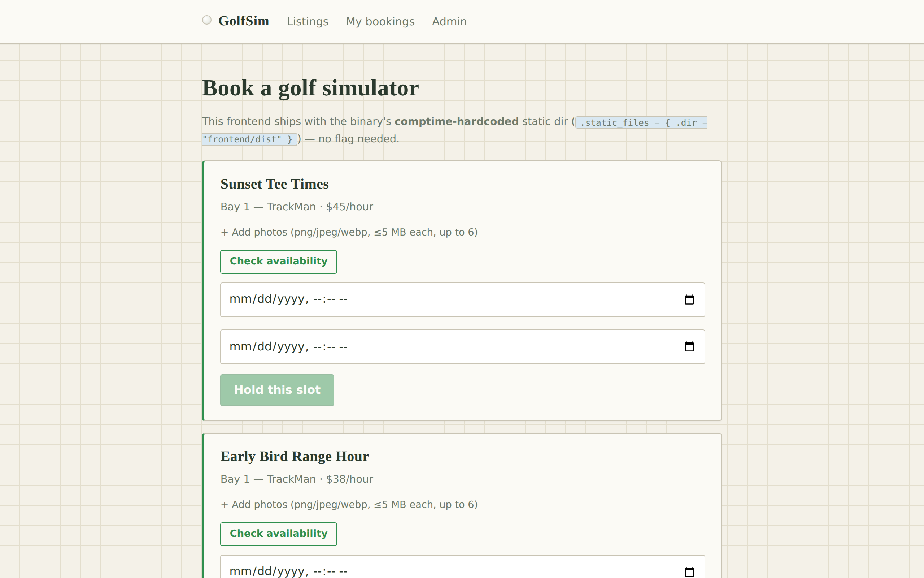Open calendar picker in Early Bird date field
This screenshot has width=924, height=578.
689,571
